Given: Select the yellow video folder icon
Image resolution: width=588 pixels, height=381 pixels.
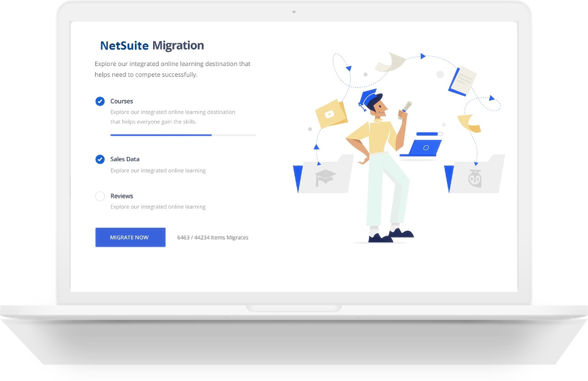Looking at the screenshot, I should [x=331, y=114].
